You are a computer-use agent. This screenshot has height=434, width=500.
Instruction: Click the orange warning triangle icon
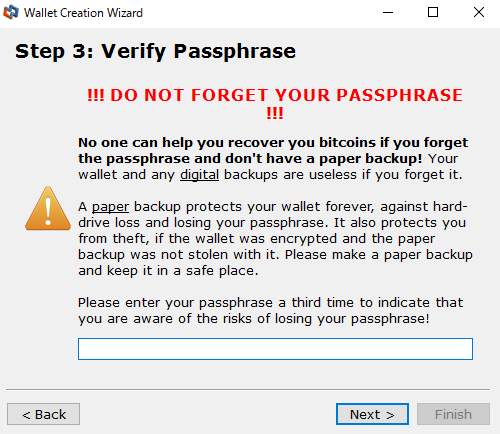[x=48, y=209]
